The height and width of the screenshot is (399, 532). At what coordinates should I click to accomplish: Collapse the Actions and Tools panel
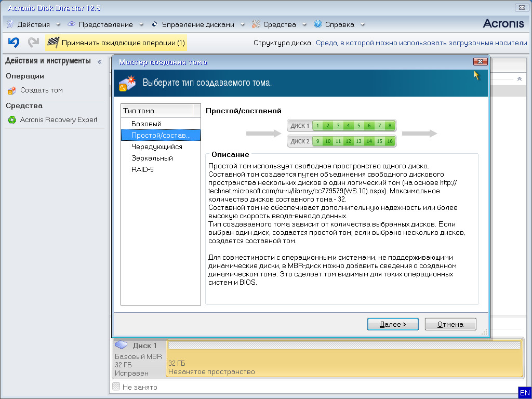(x=100, y=61)
